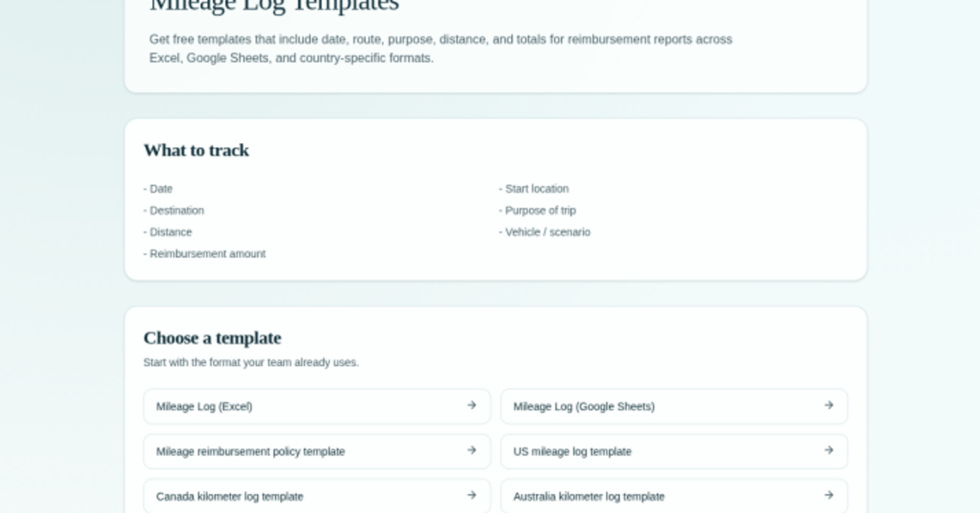Click the "Get free templates" description paragraph

coord(441,49)
